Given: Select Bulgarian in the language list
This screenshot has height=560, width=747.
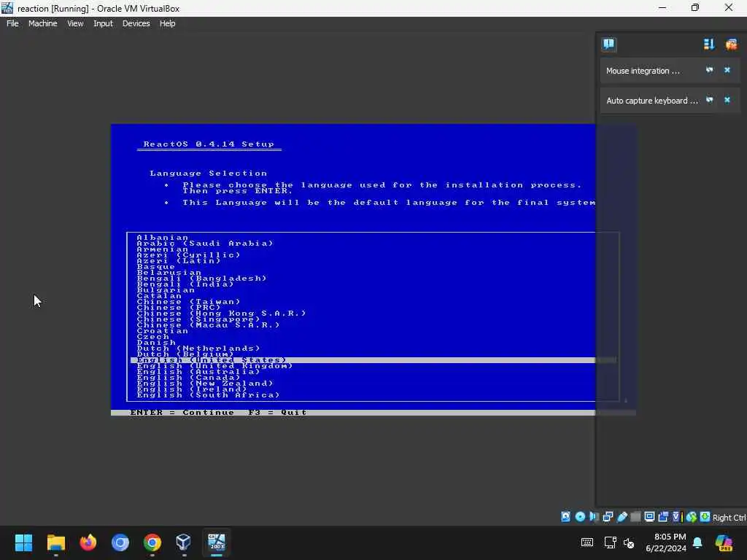Looking at the screenshot, I should (166, 289).
